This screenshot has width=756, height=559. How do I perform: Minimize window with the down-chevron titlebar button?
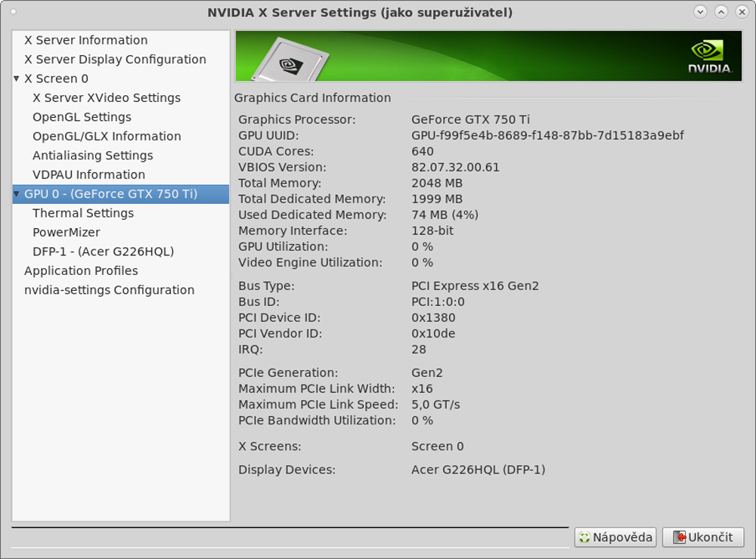pos(700,12)
